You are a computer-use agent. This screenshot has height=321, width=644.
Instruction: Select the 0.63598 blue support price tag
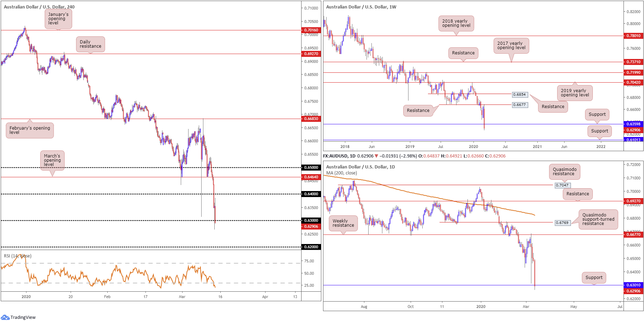tap(633, 124)
